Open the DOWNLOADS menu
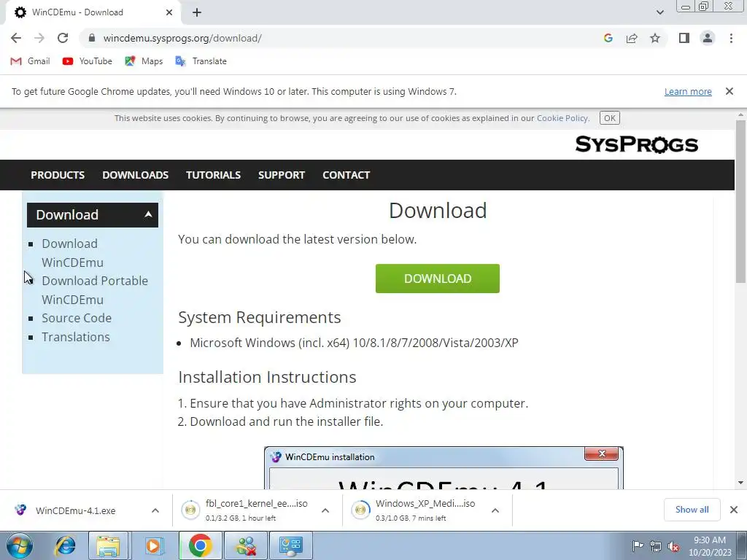The height and width of the screenshot is (560, 747). point(135,175)
